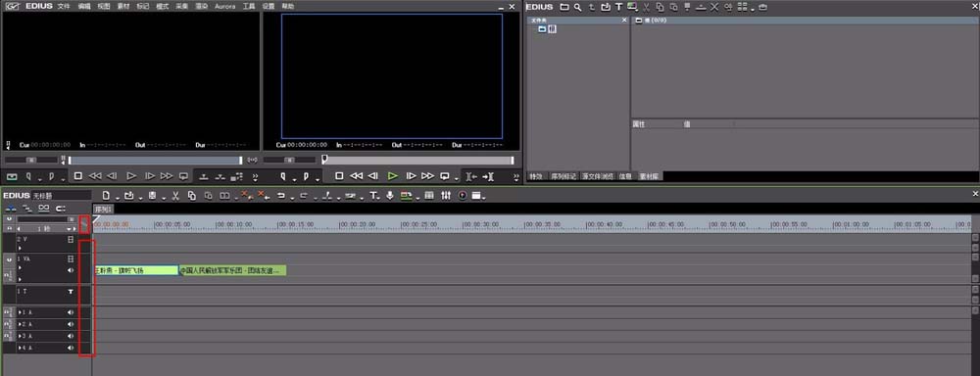
Task: Mute the 2 A track speaker
Action: click(71, 324)
